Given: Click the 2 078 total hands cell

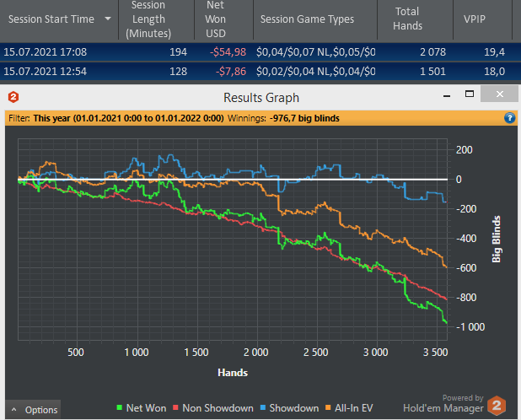Looking at the screenshot, I should 432,51.
